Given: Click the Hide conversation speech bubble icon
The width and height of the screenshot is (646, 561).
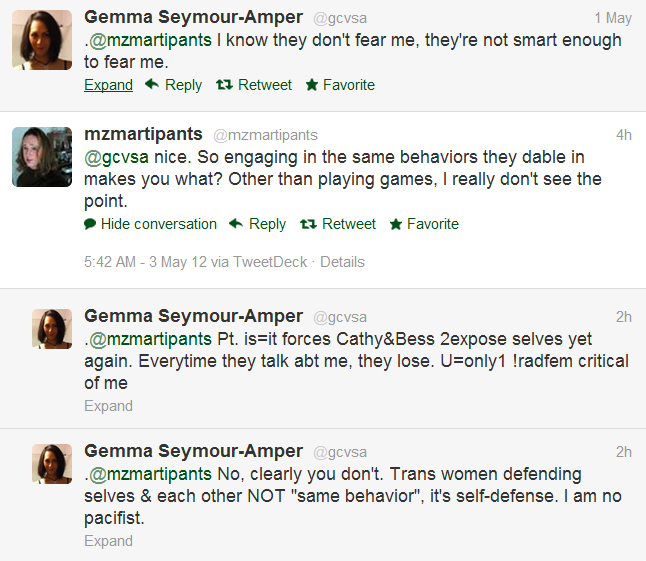Looking at the screenshot, I should click(x=90, y=224).
